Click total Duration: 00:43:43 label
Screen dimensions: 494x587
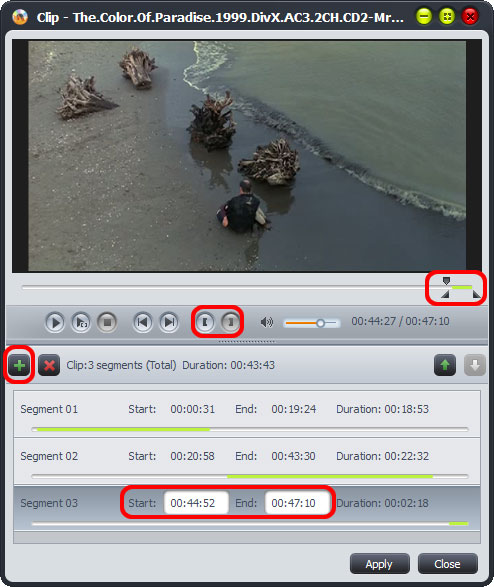[x=228, y=365]
